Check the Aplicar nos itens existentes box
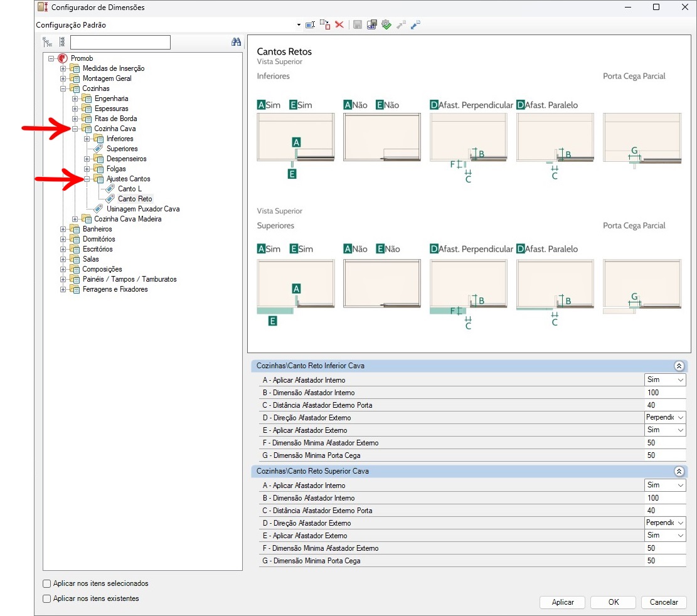Image resolution: width=697 pixels, height=616 pixels. click(x=47, y=598)
